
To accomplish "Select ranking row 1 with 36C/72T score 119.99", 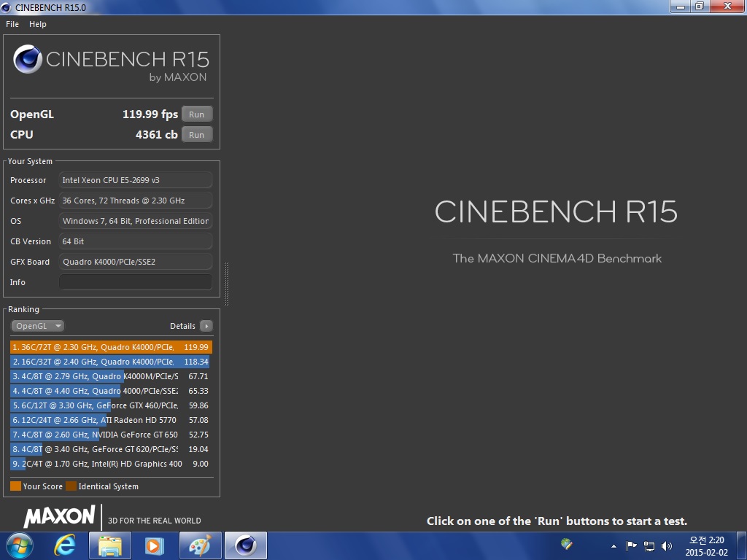I will click(111, 347).
